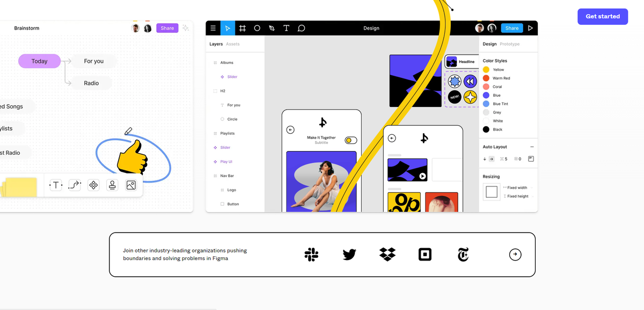Select the Move cursor tool
644x310 pixels.
click(x=228, y=28)
